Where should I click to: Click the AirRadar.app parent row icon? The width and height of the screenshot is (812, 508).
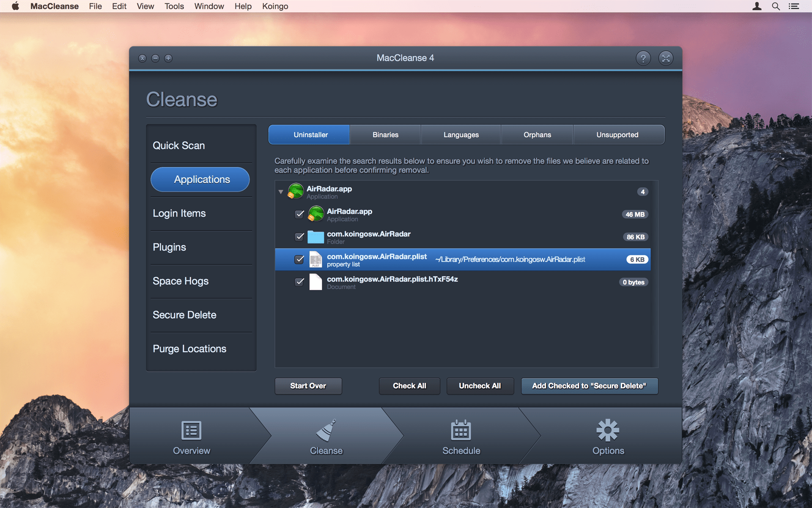[296, 191]
